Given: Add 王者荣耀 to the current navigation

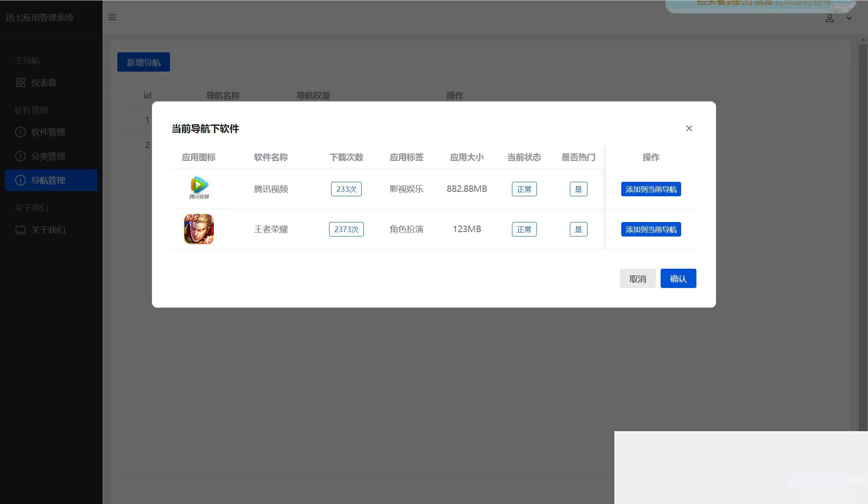Looking at the screenshot, I should (651, 229).
